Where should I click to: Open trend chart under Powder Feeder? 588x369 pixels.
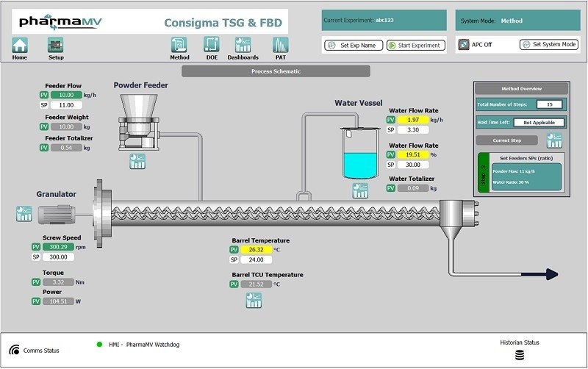click(x=137, y=161)
